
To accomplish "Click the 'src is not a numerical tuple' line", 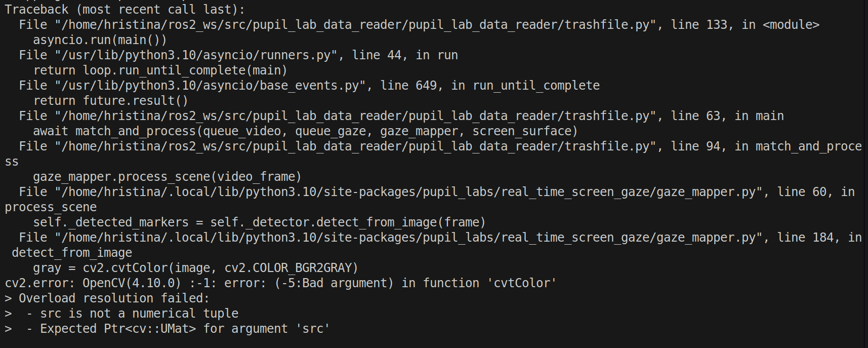I will coord(121,314).
